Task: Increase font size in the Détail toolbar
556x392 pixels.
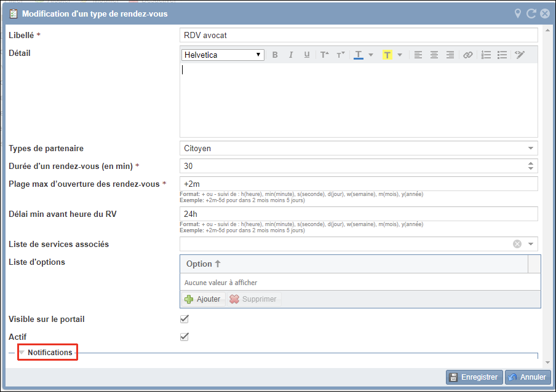Action: (324, 55)
